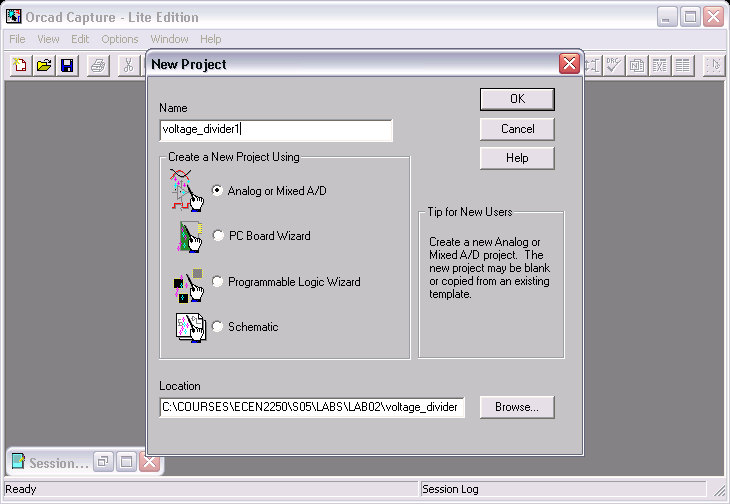The height and width of the screenshot is (504, 730).
Task: Open the Window menu
Action: pyautogui.click(x=169, y=39)
